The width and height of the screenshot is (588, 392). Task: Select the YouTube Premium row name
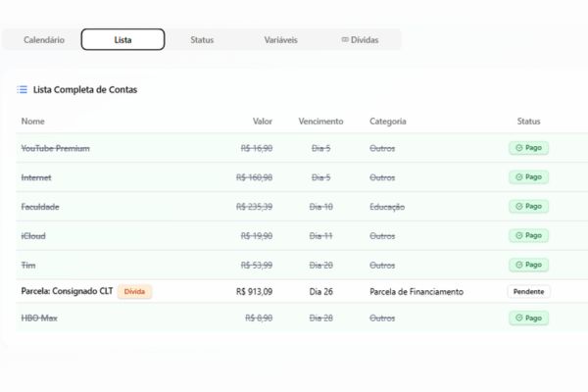(55, 148)
